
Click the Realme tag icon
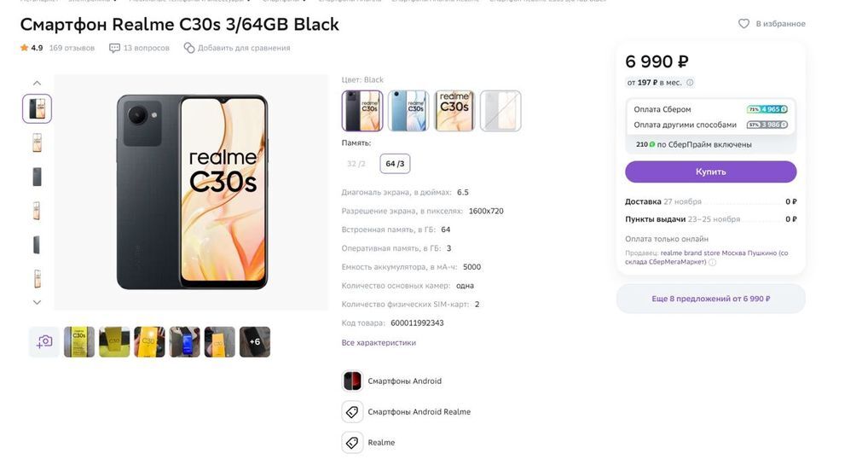(x=352, y=443)
